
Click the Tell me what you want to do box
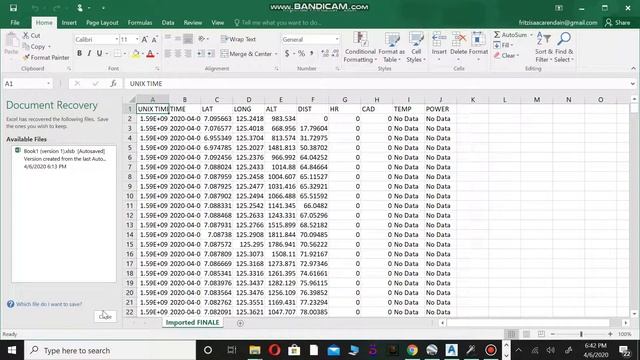278,22
